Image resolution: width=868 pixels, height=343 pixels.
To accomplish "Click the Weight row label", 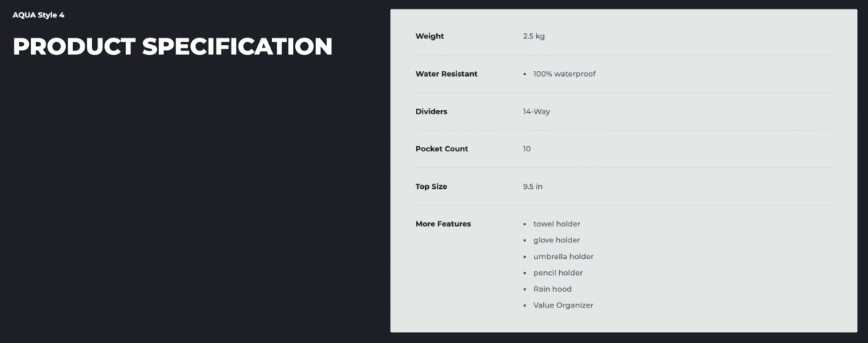I will [430, 36].
